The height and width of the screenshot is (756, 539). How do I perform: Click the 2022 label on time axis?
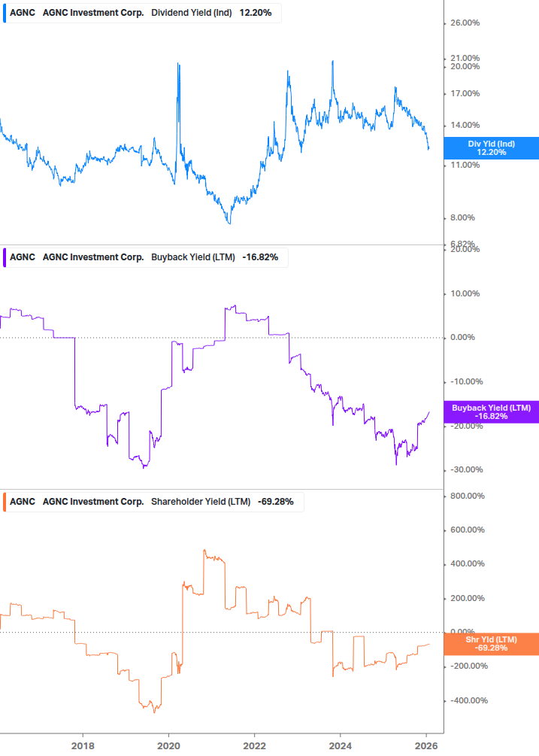coord(254,744)
